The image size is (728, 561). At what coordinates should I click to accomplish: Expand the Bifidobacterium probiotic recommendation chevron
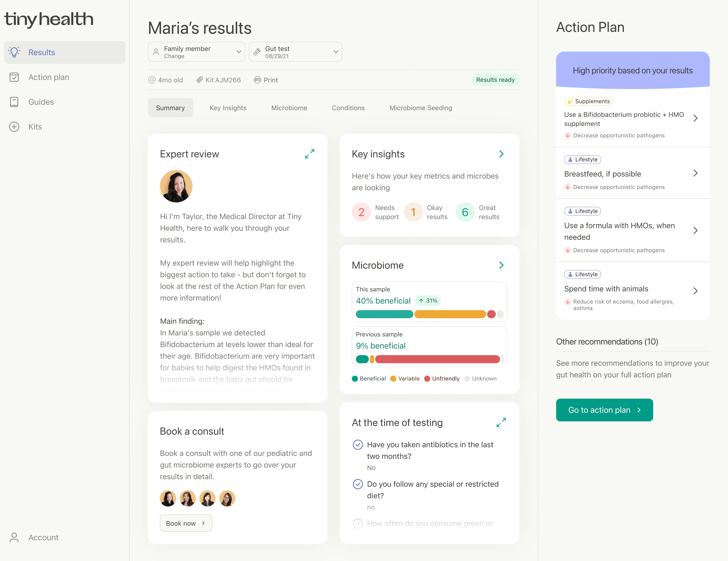click(x=695, y=118)
